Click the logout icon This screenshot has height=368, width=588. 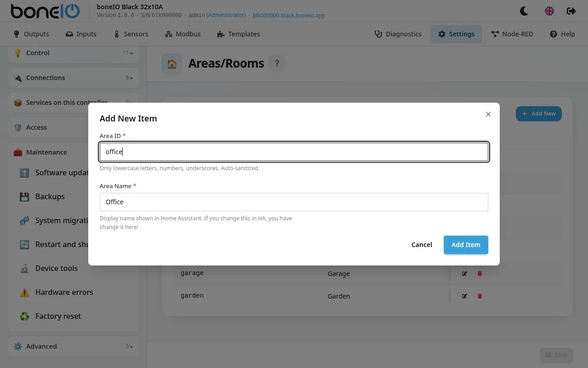tap(571, 11)
